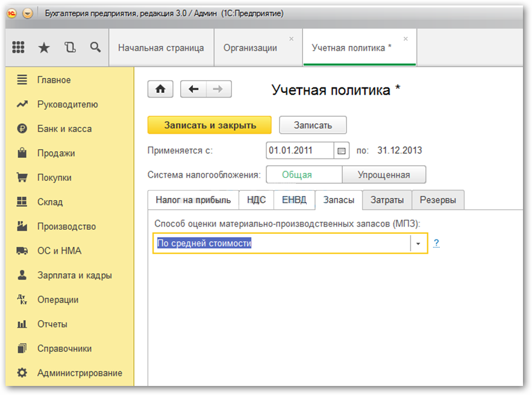
Task: Close the Учетная политика tab
Action: coord(405,39)
